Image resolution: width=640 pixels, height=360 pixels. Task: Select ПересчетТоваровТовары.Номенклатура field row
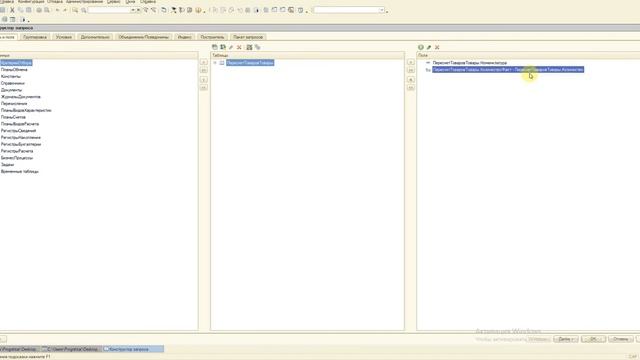click(470, 63)
